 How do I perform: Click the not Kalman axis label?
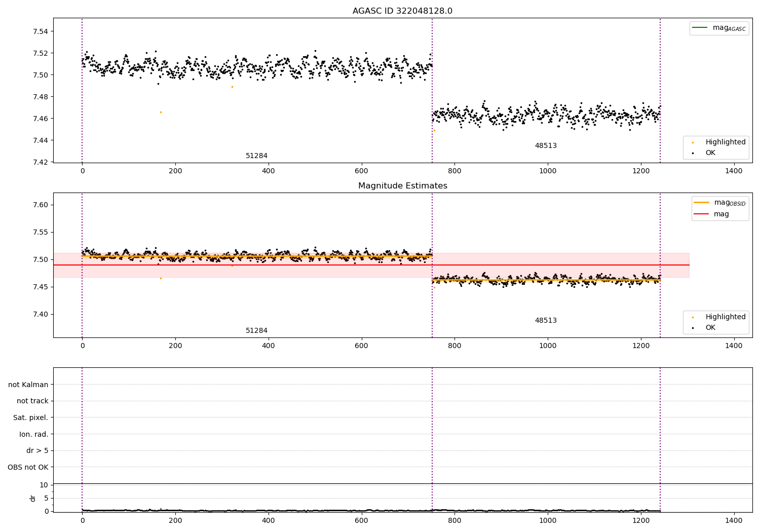click(28, 385)
